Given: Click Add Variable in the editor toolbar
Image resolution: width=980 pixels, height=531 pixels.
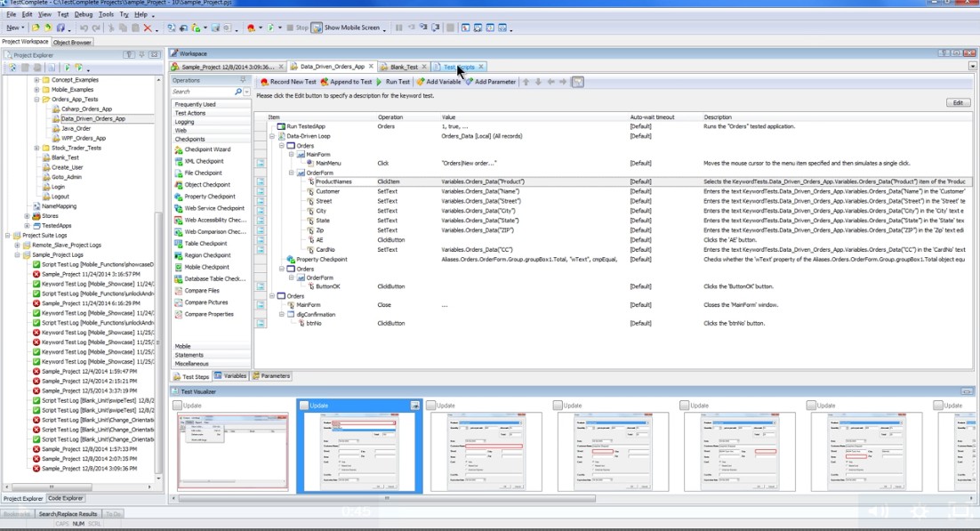Looking at the screenshot, I should point(438,82).
